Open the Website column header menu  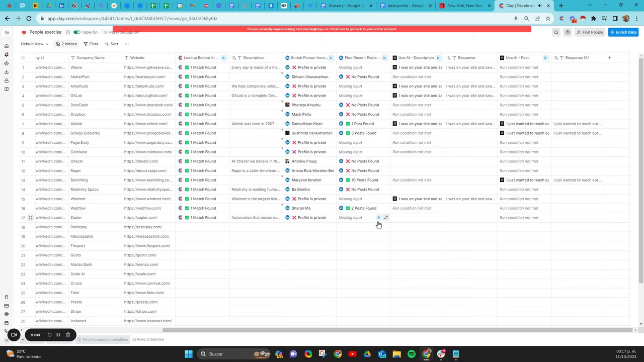click(148, 58)
